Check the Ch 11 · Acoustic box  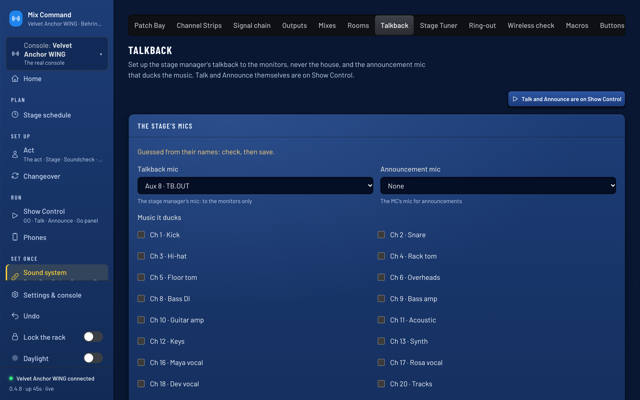[x=381, y=320]
